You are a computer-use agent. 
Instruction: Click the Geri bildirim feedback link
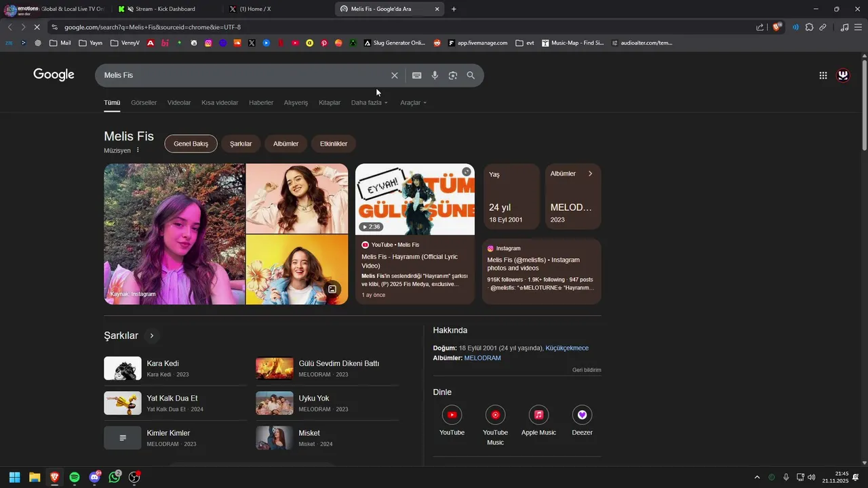point(587,370)
